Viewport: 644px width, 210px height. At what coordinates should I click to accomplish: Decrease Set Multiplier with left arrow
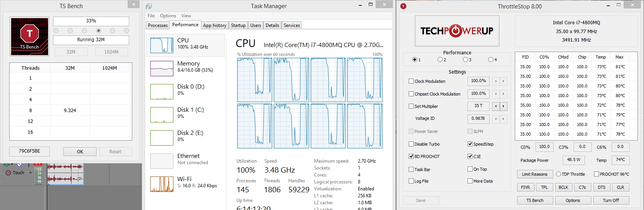coord(496,106)
